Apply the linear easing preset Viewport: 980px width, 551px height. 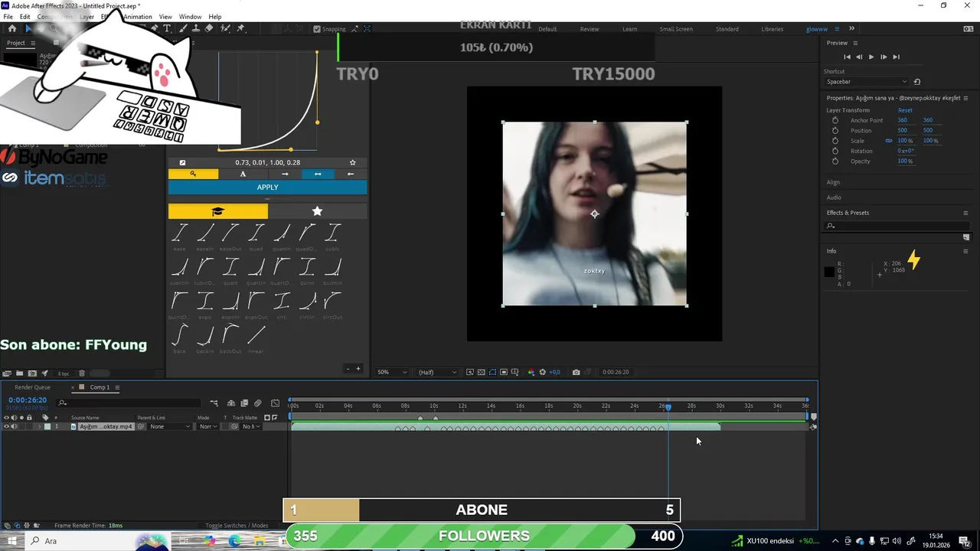point(256,337)
